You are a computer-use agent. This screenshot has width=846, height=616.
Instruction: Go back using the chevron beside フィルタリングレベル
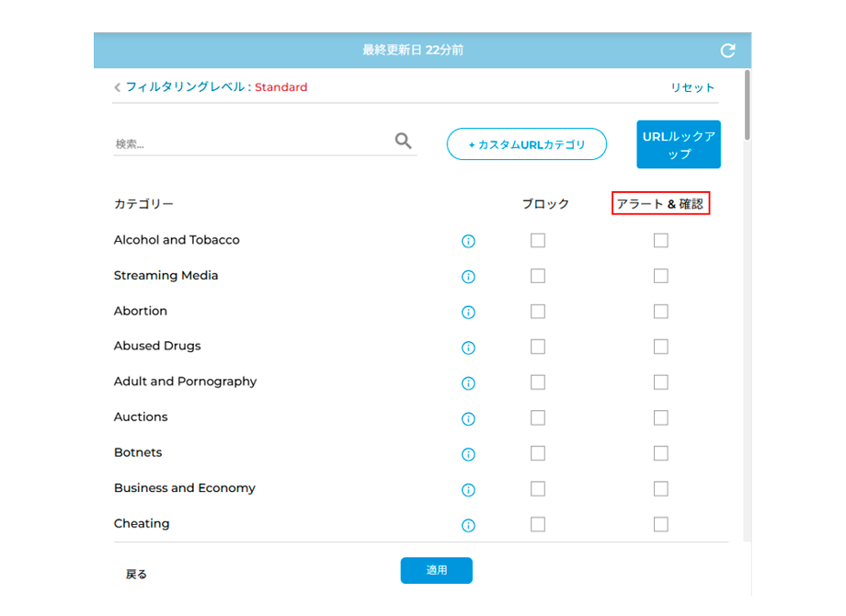coord(117,87)
